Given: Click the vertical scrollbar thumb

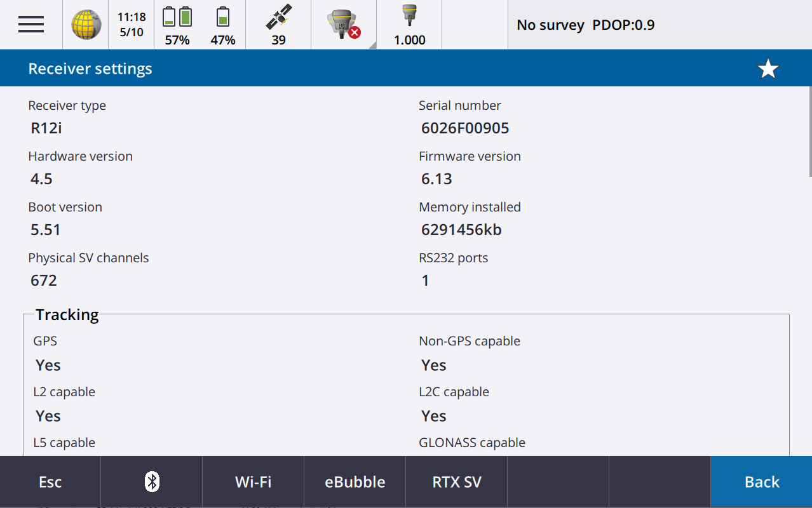Looking at the screenshot, I should 810,132.
